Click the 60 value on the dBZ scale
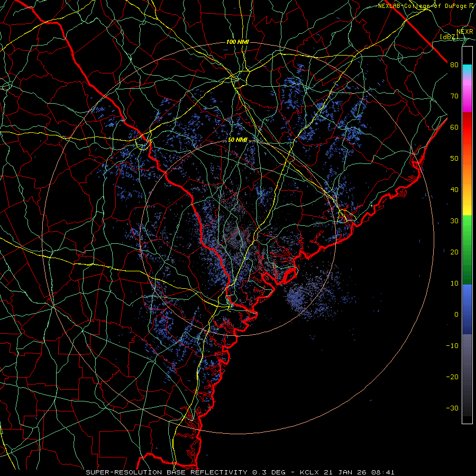This screenshot has width=476, height=476. pos(454,127)
